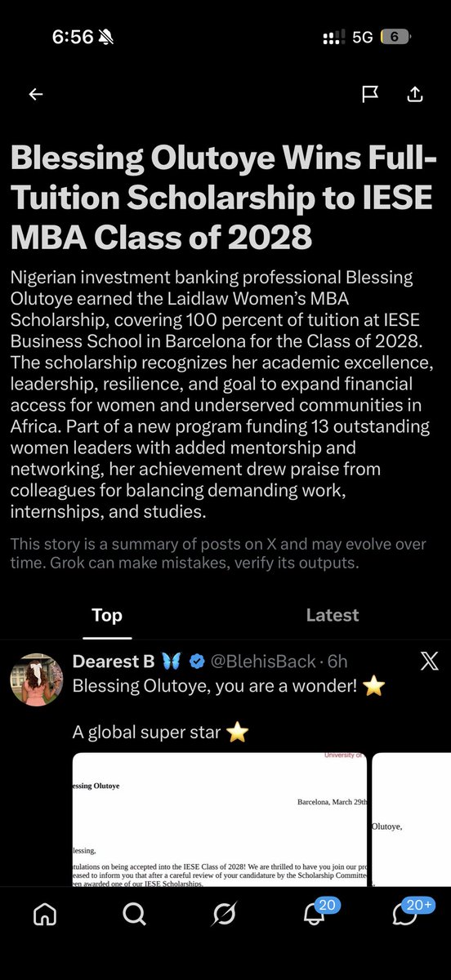Tap the back arrow icon

coord(35,95)
